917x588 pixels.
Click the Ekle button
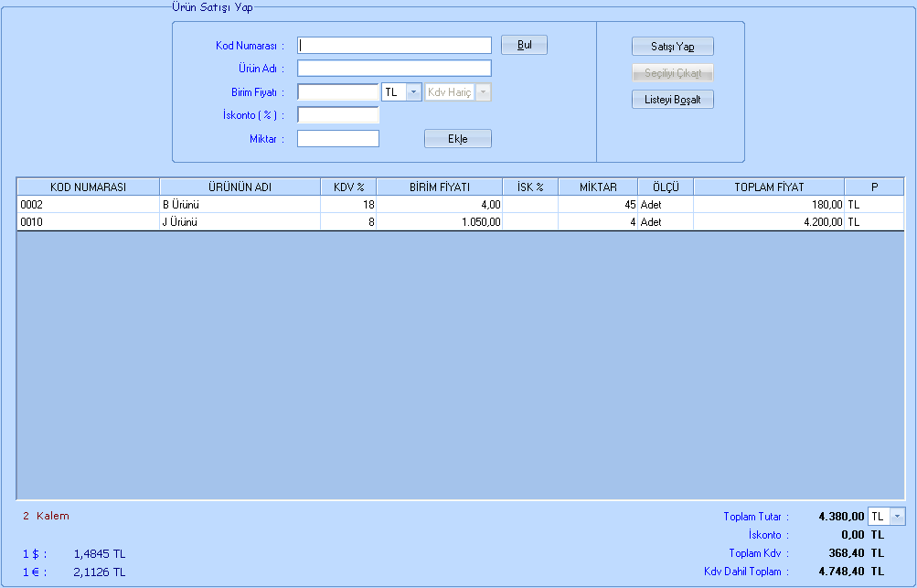458,139
